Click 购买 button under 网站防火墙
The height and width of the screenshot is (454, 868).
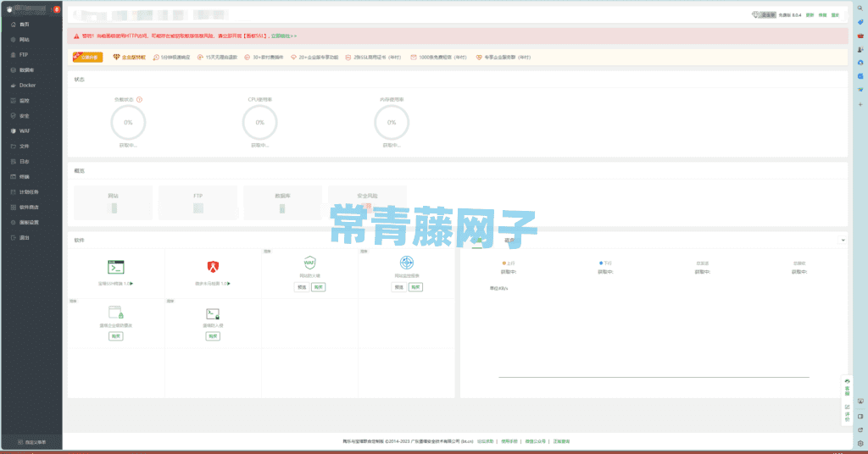[319, 287]
